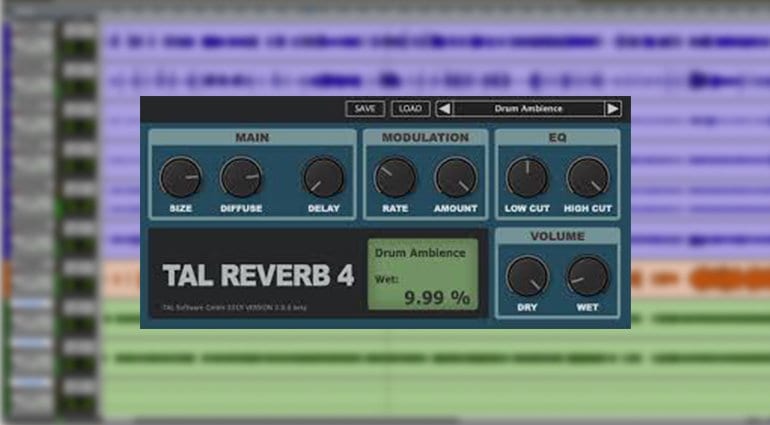Select the orange audio track in background DAW
The width and height of the screenshot is (770, 425).
point(700,279)
